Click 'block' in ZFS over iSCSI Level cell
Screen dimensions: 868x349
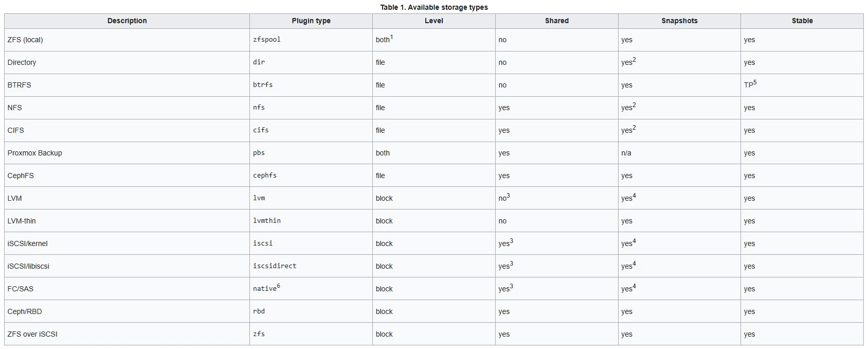click(384, 334)
